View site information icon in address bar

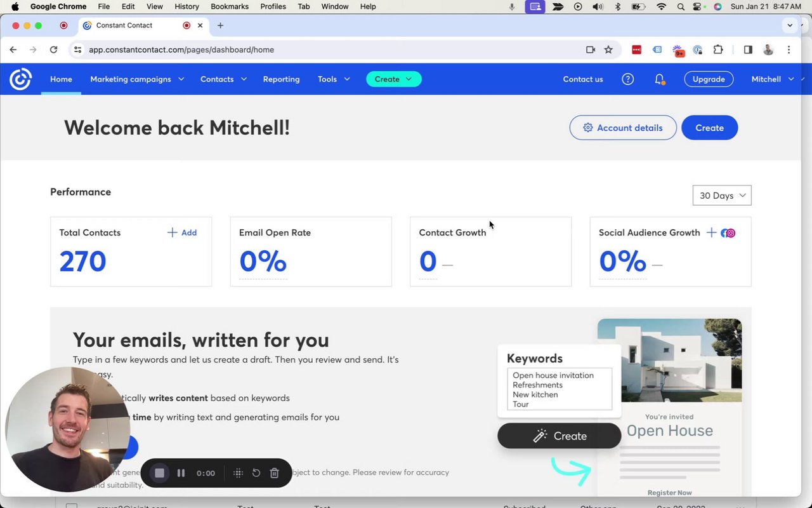pos(77,50)
